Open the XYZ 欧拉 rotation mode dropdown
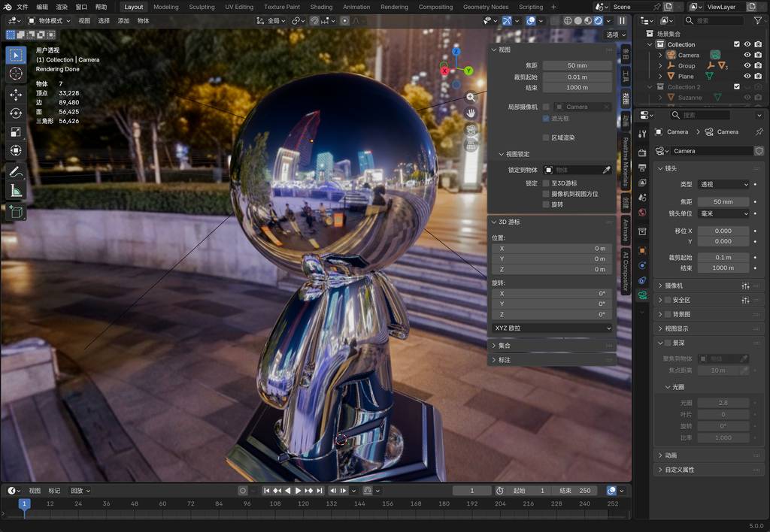This screenshot has width=770, height=532. 552,328
